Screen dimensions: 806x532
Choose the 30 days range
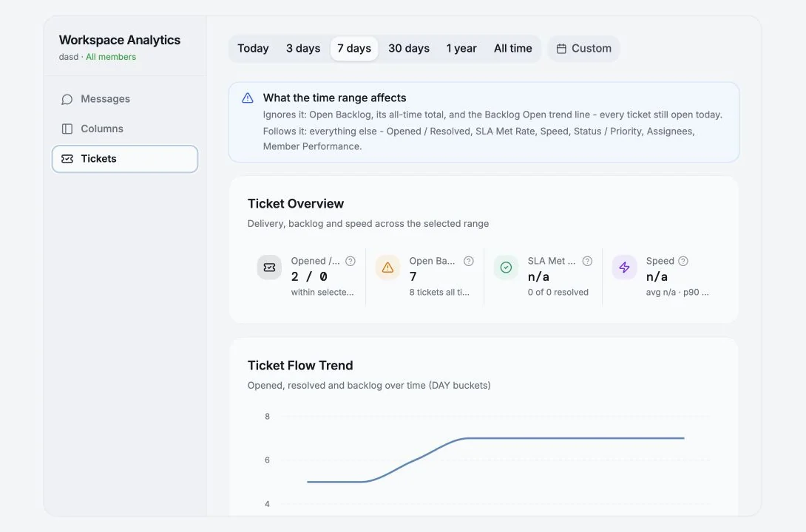(409, 48)
